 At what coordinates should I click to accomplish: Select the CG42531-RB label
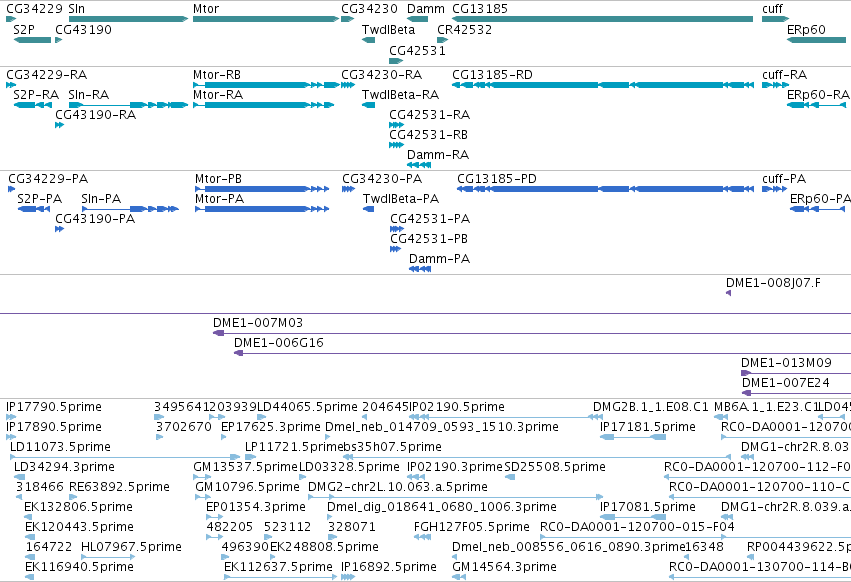pyautogui.click(x=429, y=135)
